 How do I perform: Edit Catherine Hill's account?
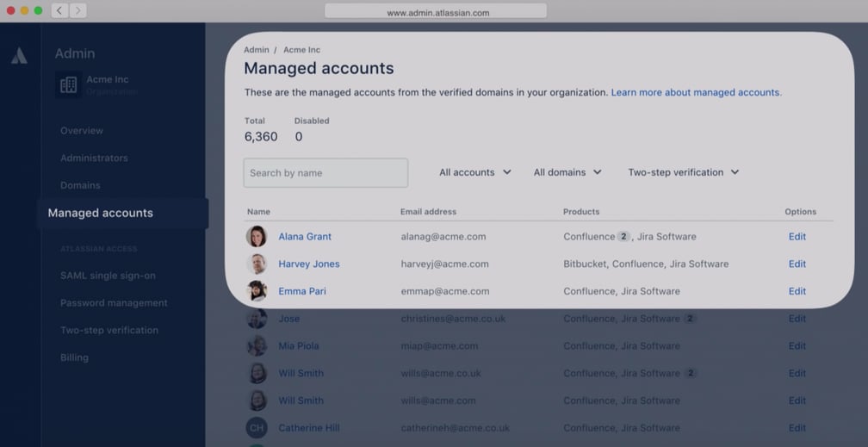coord(797,427)
